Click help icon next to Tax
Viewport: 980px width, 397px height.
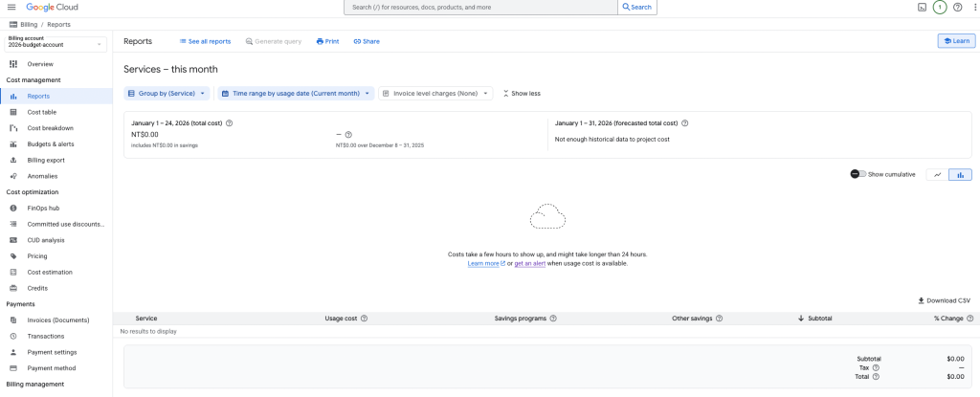(x=876, y=367)
